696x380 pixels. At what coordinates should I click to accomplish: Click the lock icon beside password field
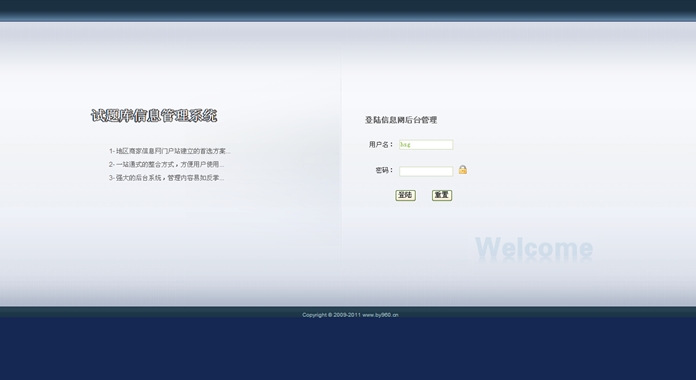(463, 170)
